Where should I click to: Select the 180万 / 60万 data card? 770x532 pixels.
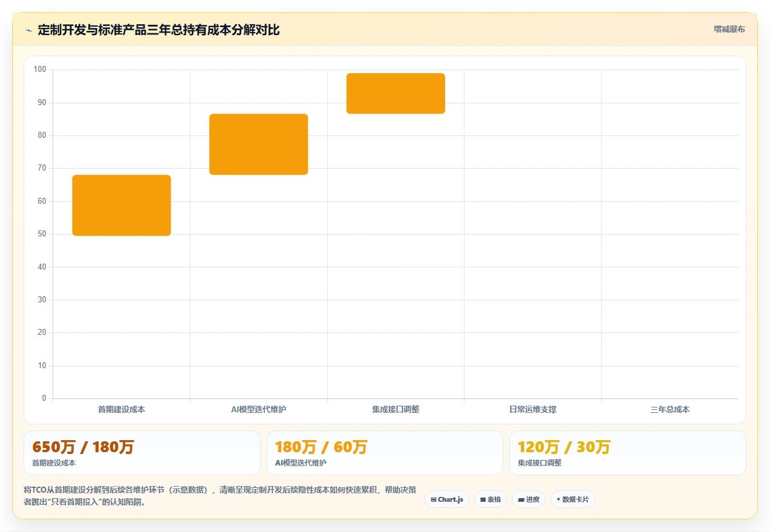click(x=385, y=453)
